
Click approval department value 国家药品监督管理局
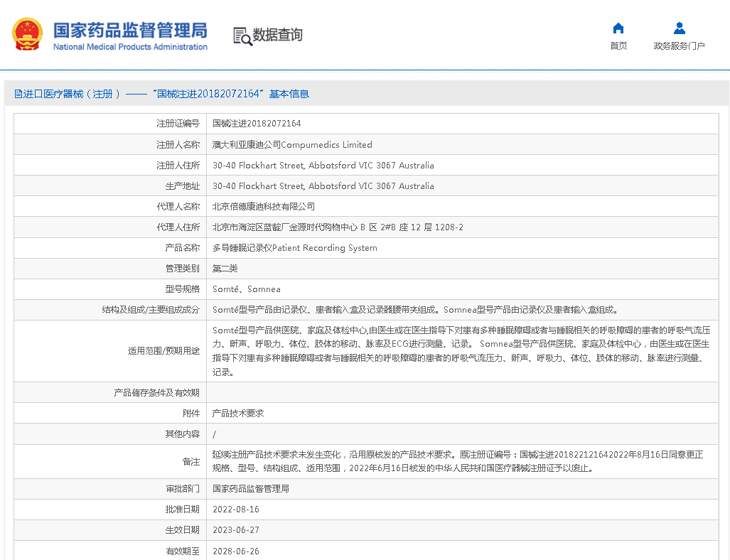(250, 489)
